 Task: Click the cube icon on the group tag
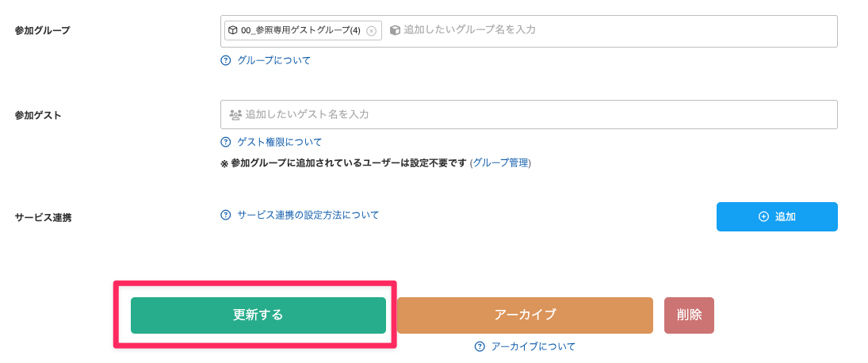[233, 30]
